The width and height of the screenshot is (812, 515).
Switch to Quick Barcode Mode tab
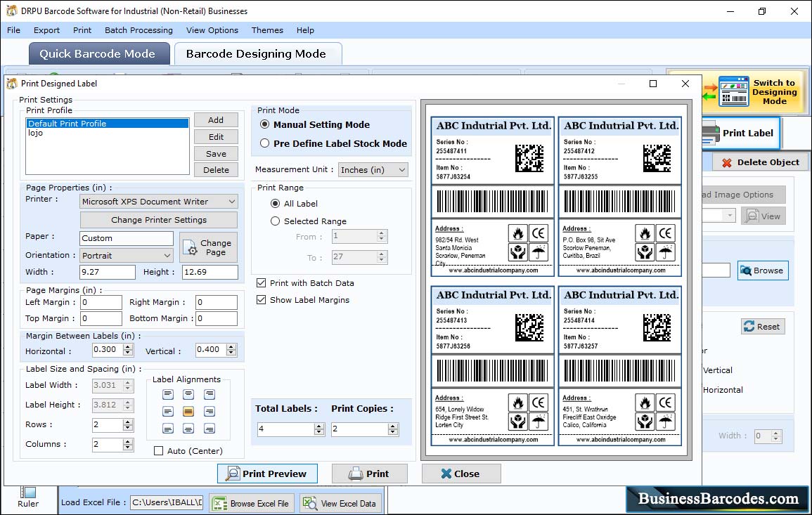(x=99, y=54)
